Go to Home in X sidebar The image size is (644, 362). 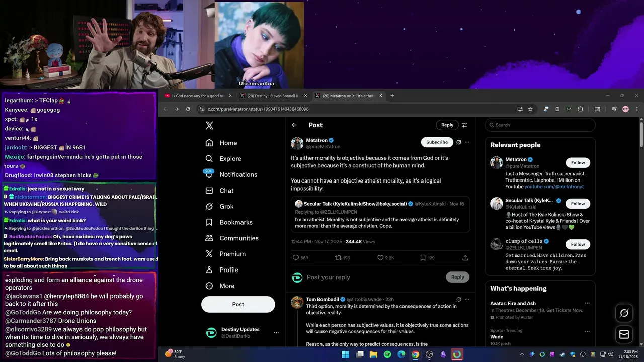(221, 143)
